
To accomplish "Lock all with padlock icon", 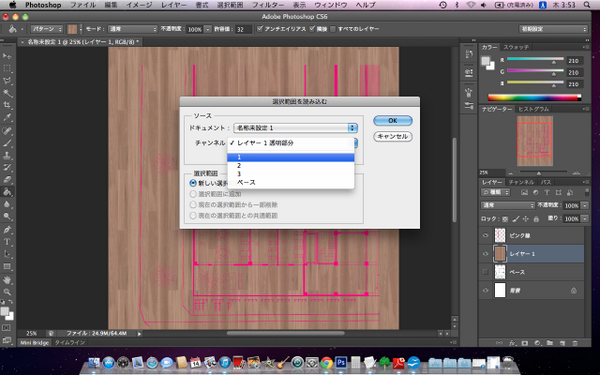I will (536, 219).
